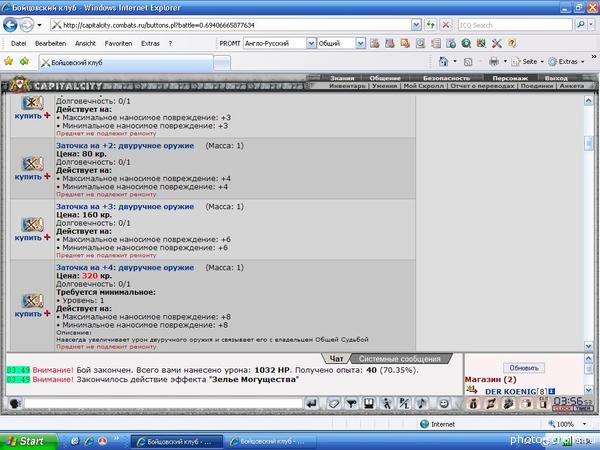Viewport: 600px width, 450px height.
Task: Open the Extras dropdown in command bar
Action: 566,61
